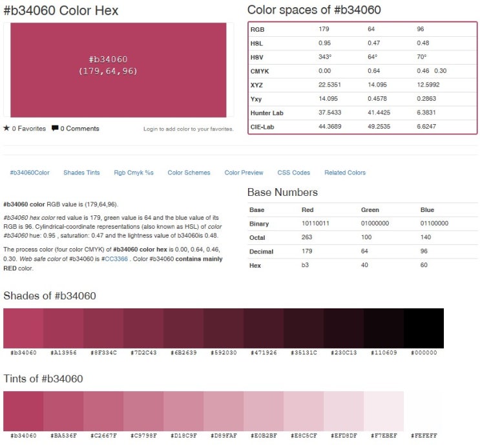The height and width of the screenshot is (448, 480).
Task: Click the Hex red value b3
Action: [x=305, y=265]
